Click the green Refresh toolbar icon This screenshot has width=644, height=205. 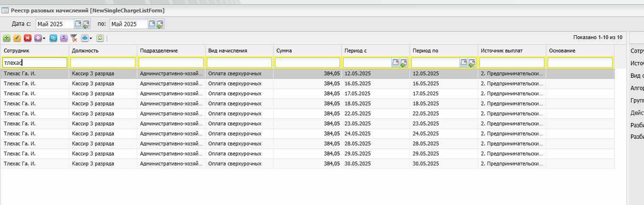(x=100, y=38)
